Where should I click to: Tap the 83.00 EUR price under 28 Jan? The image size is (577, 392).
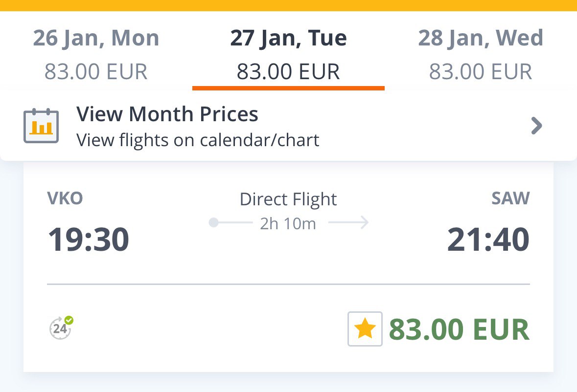point(481,72)
